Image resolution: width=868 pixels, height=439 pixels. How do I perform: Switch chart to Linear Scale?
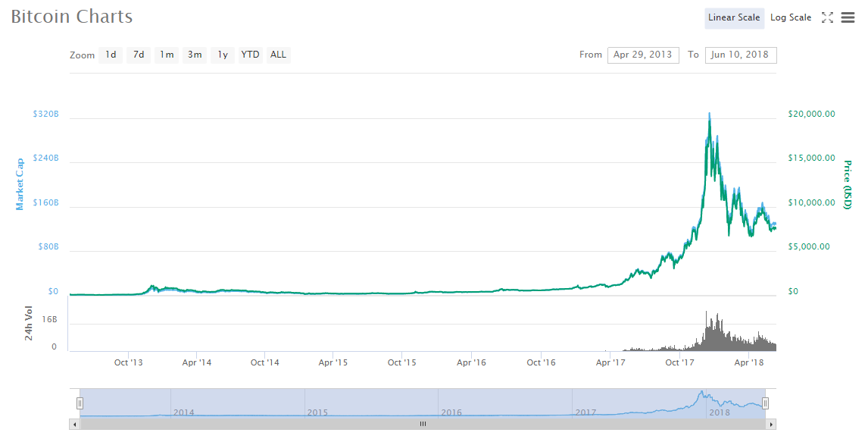733,17
